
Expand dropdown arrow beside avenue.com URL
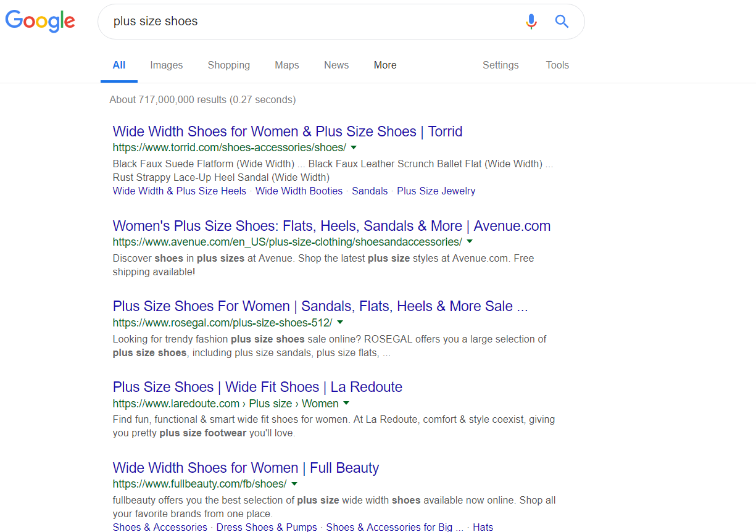(x=470, y=241)
